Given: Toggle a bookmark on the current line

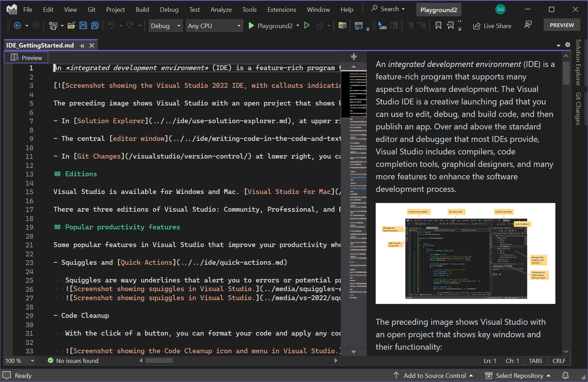Looking at the screenshot, I should pyautogui.click(x=438, y=25).
